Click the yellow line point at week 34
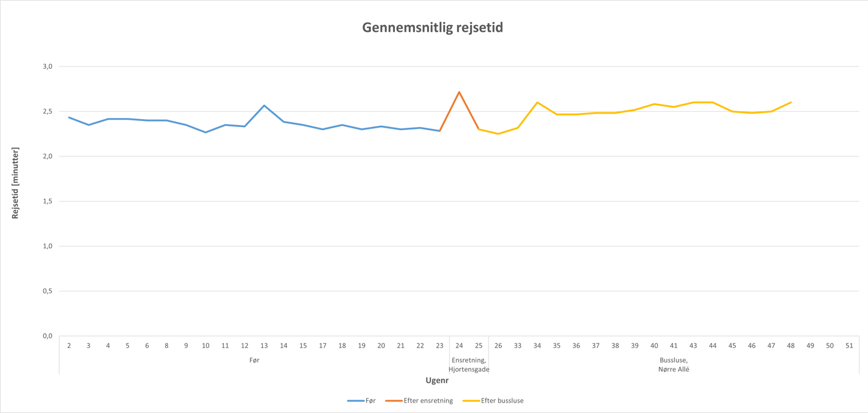Image resolution: width=868 pixels, height=413 pixels. pyautogui.click(x=537, y=103)
